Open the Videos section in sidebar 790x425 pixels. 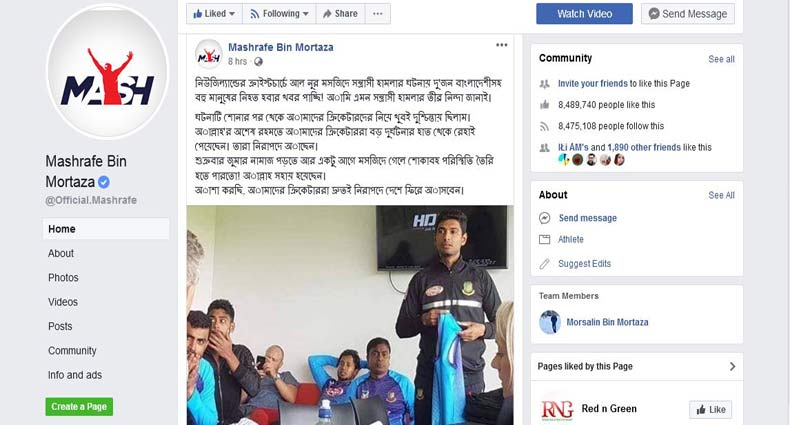63,302
